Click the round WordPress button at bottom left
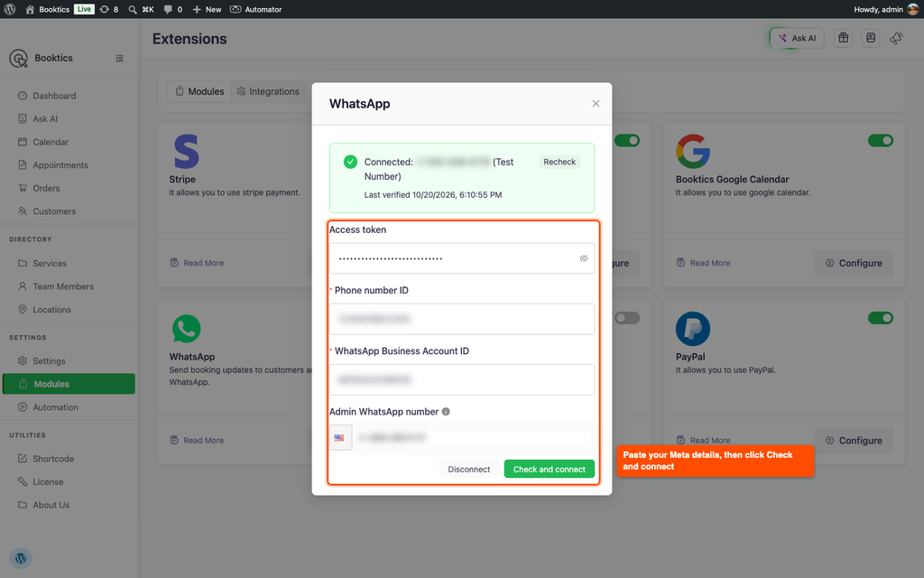924x578 pixels. [21, 558]
